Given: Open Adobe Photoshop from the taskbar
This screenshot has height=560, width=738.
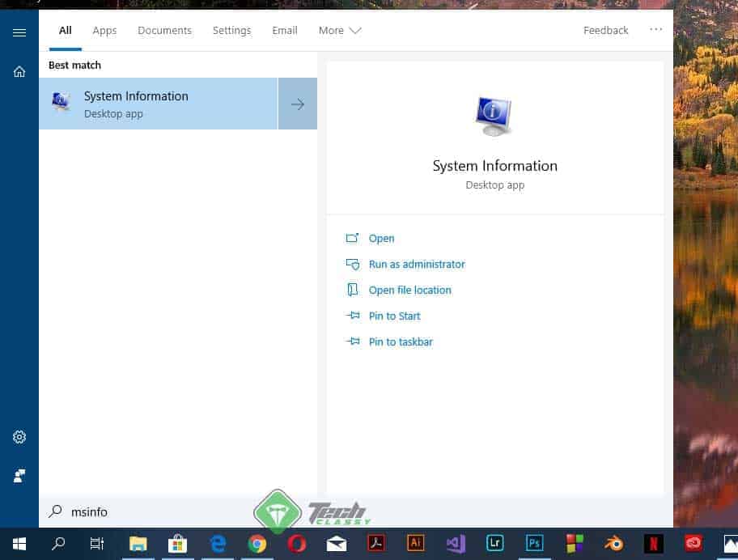Looking at the screenshot, I should [x=534, y=543].
